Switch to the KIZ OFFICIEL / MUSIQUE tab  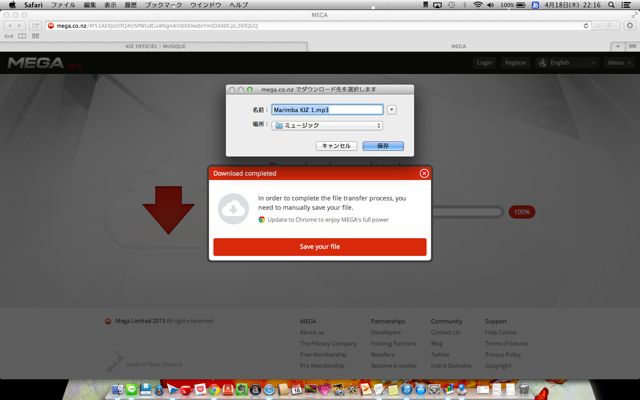(155, 46)
